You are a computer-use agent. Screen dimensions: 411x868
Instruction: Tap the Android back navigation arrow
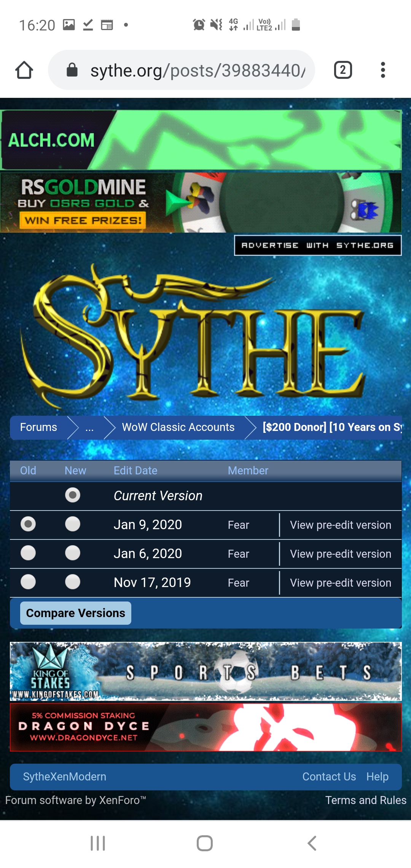coord(312,843)
